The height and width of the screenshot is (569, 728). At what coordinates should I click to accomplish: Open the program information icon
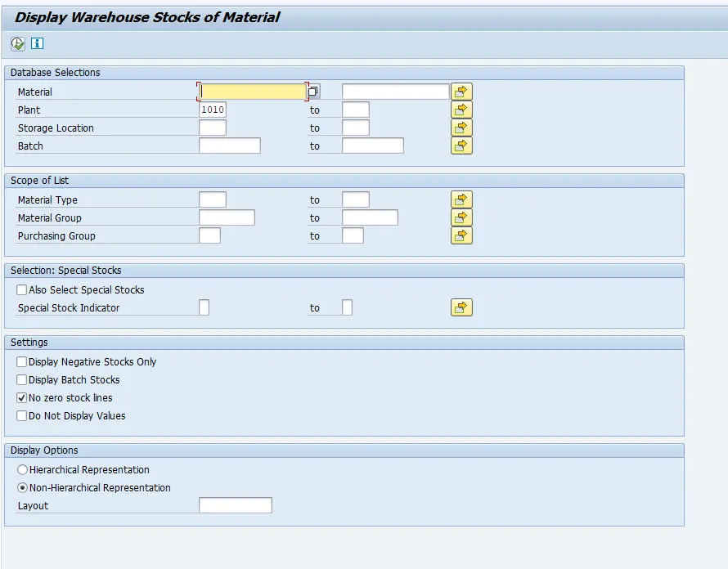coord(37,43)
